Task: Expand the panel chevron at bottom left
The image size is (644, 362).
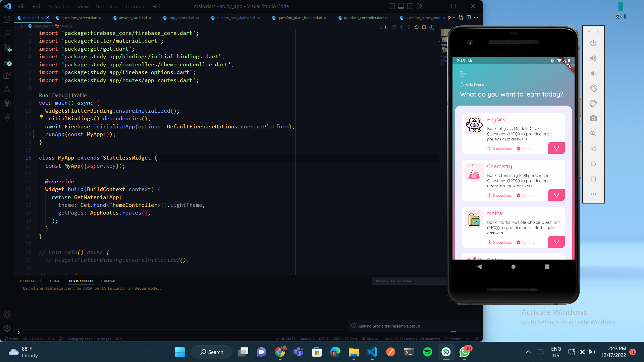Action: coord(18,333)
